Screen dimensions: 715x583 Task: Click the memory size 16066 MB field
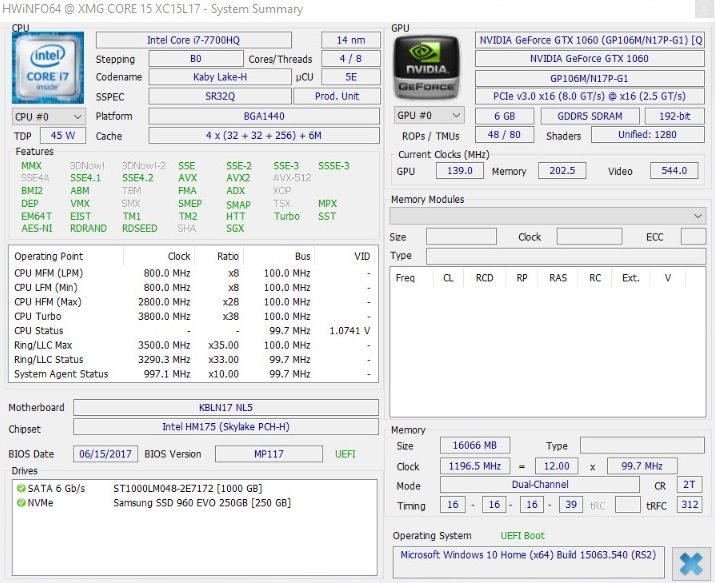pos(475,445)
